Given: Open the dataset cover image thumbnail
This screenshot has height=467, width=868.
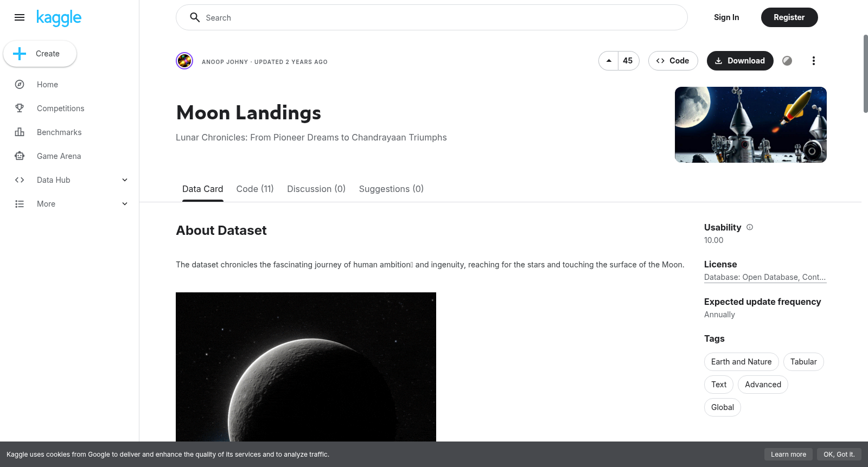Looking at the screenshot, I should click(751, 125).
